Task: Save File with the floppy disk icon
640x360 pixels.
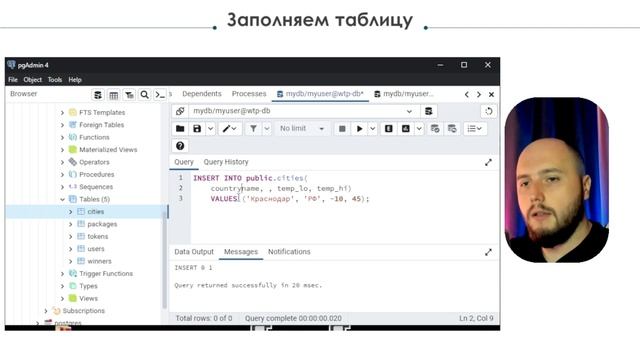Action: coord(197,129)
